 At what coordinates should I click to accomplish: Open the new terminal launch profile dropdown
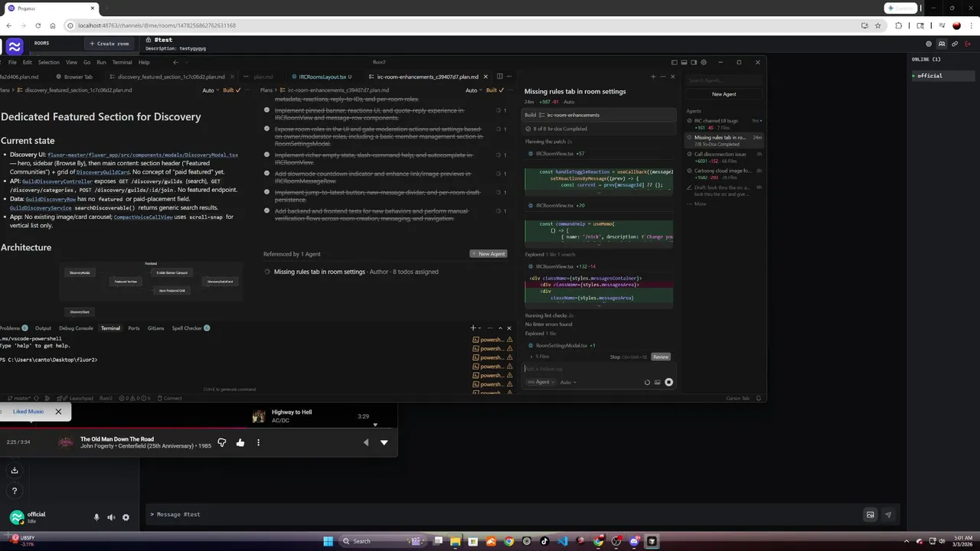(x=480, y=328)
